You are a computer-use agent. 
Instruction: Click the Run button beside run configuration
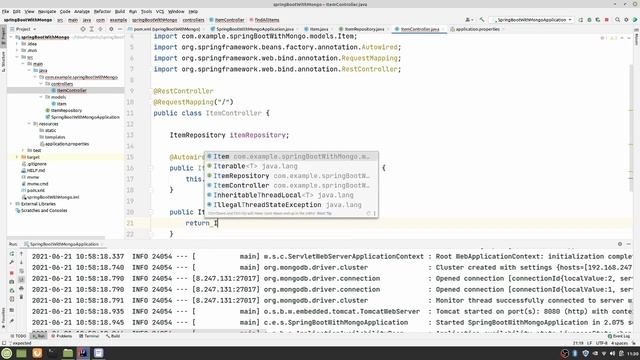580,20
